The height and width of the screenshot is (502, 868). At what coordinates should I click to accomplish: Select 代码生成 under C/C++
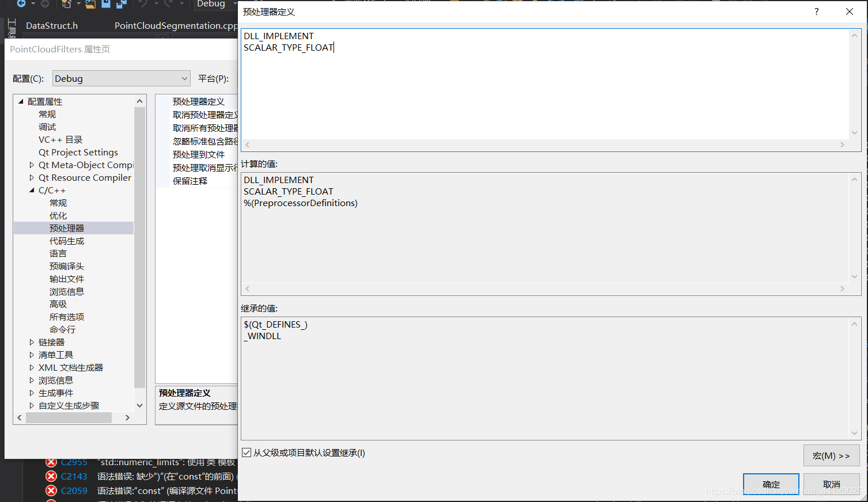(67, 241)
